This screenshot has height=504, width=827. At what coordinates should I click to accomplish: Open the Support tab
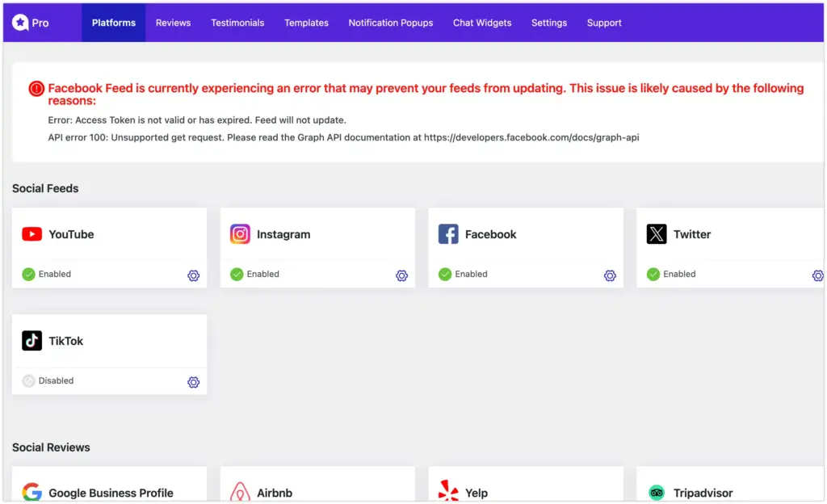[604, 23]
